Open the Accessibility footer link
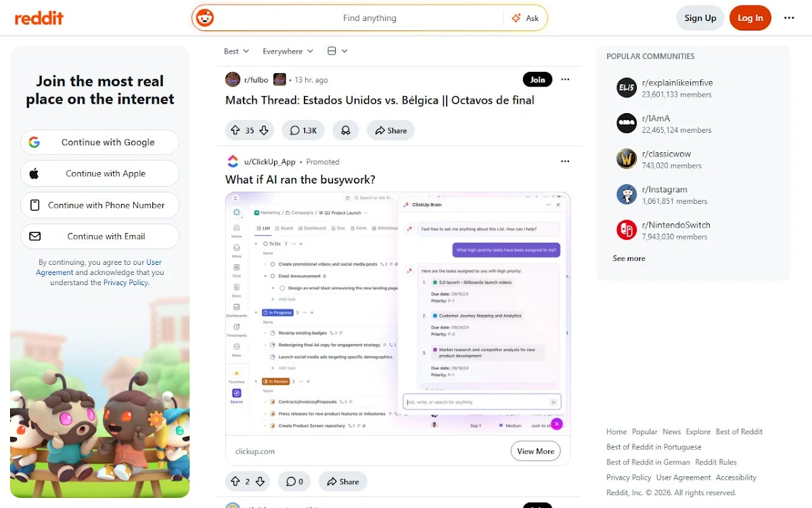This screenshot has height=508, width=812. (736, 478)
